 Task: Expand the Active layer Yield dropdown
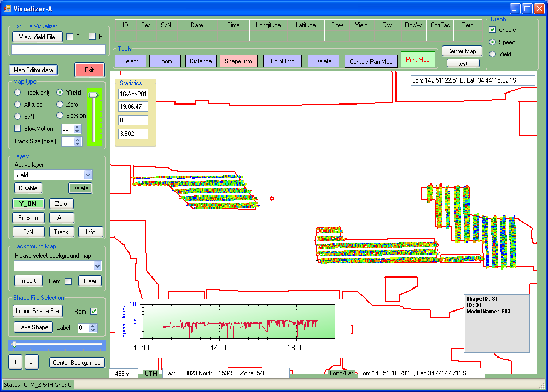pos(88,175)
